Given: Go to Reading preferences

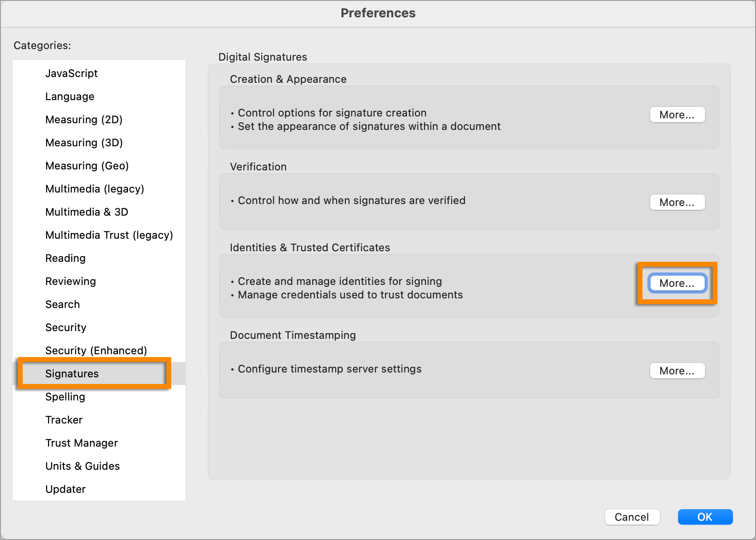Looking at the screenshot, I should coord(65,258).
